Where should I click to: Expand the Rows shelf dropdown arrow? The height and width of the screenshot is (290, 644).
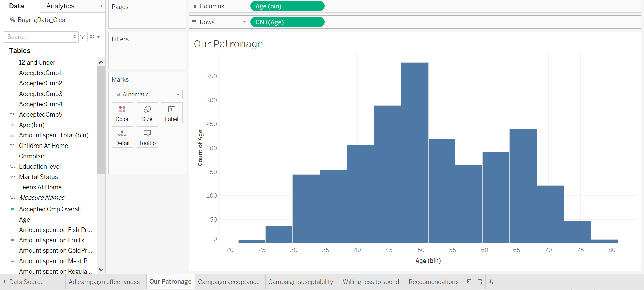click(x=244, y=22)
